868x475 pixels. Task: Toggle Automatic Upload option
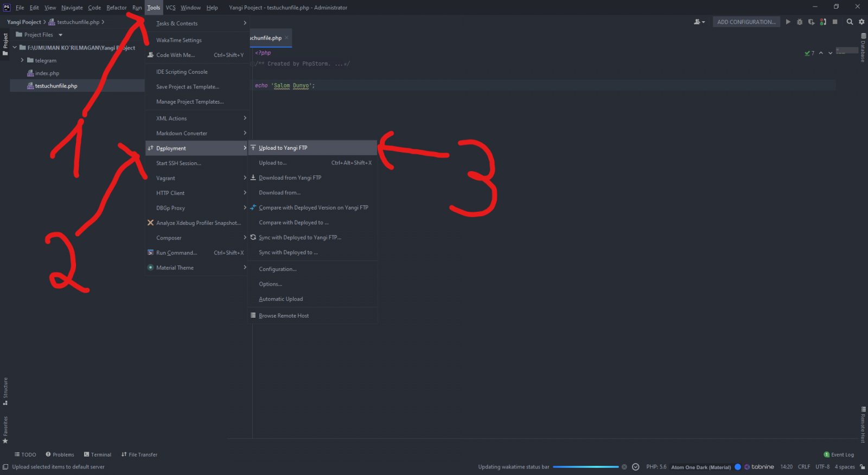pos(312,299)
